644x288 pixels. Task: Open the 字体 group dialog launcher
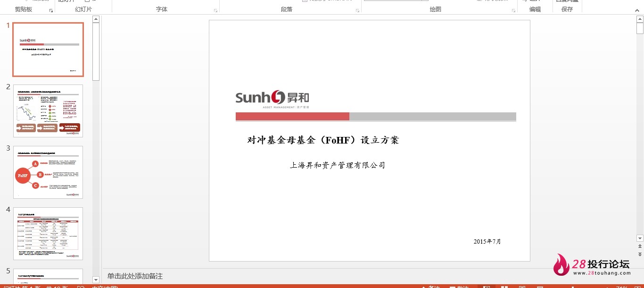pyautogui.click(x=216, y=10)
